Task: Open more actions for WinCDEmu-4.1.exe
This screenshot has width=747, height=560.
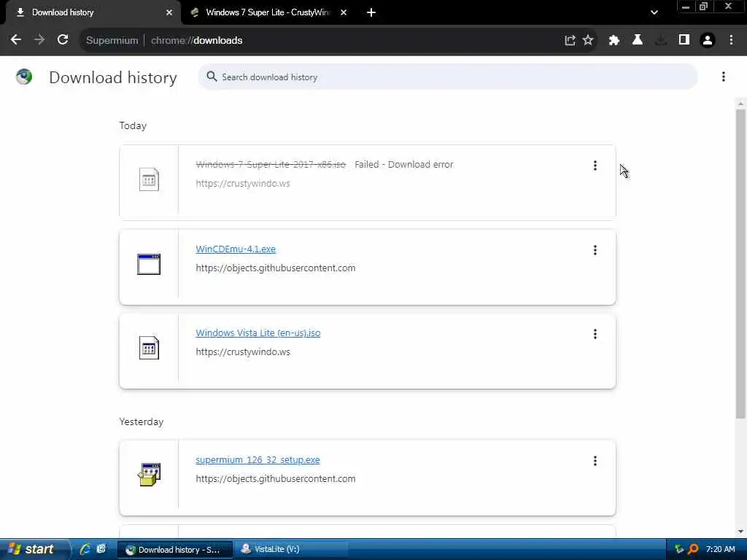Action: pos(595,250)
